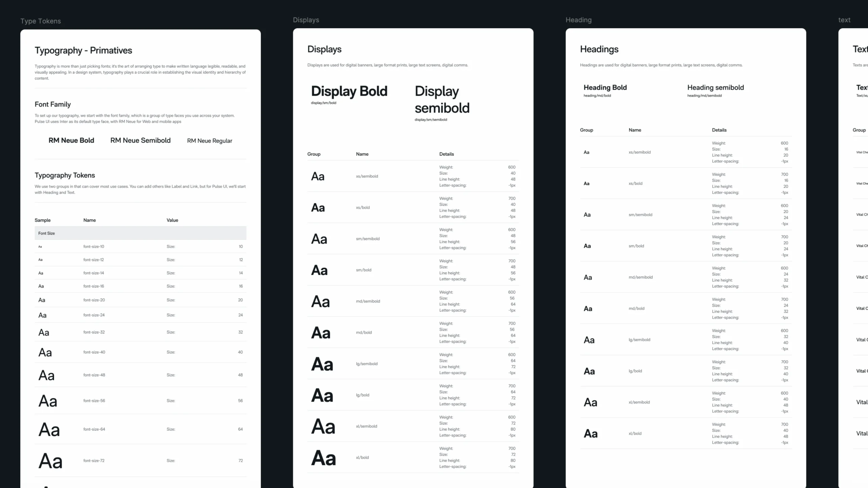The image size is (868, 488).
Task: Select the Displays frame label
Action: (x=306, y=20)
